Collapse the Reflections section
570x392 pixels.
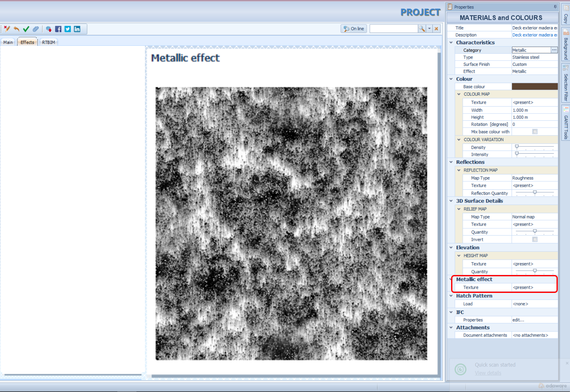coord(451,162)
